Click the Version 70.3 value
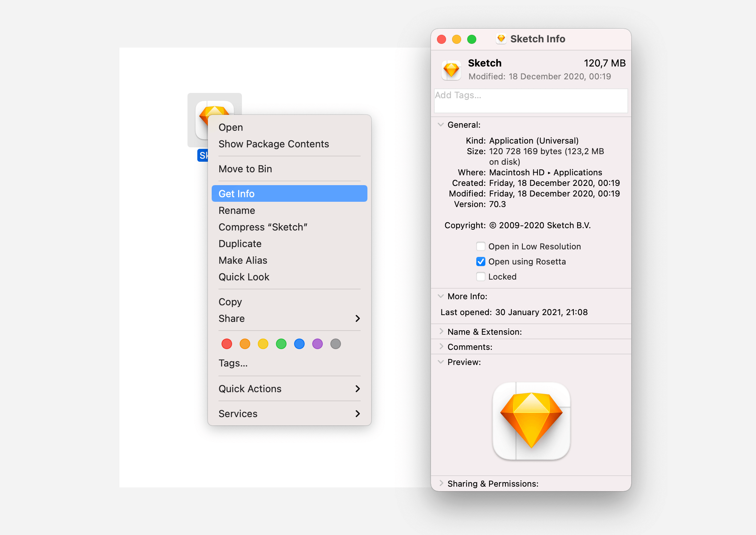Image resolution: width=756 pixels, height=535 pixels. [497, 204]
